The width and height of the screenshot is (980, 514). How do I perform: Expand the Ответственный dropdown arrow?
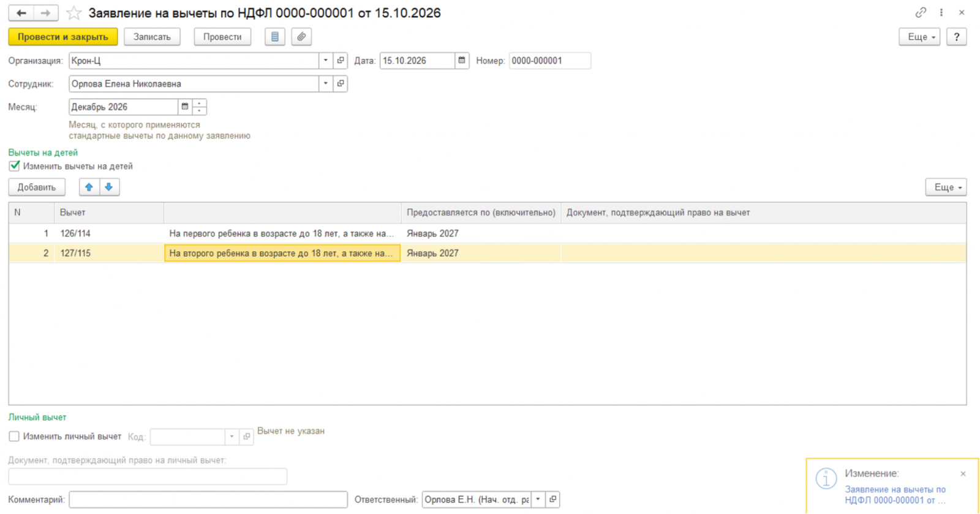pyautogui.click(x=538, y=499)
